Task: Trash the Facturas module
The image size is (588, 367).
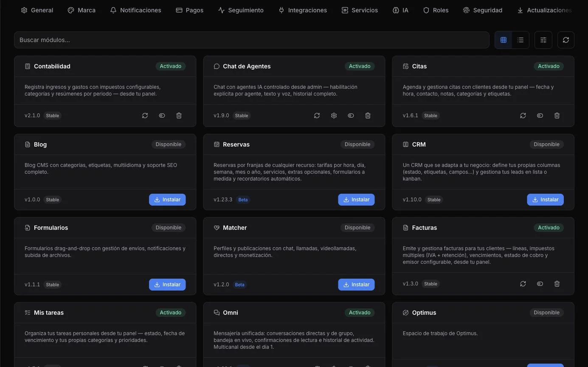Action: coord(557,284)
